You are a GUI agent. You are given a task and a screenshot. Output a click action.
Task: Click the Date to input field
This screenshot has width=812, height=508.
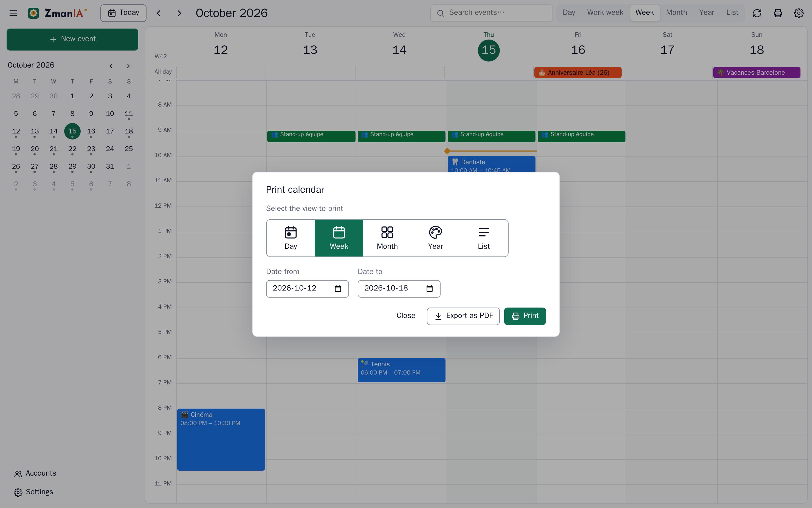[x=399, y=289]
